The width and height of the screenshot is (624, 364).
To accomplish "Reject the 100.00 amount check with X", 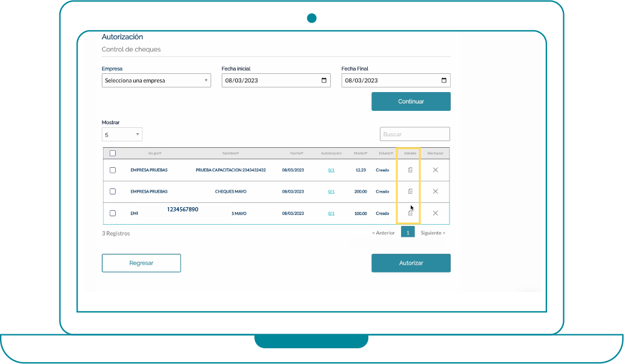I will (x=435, y=213).
